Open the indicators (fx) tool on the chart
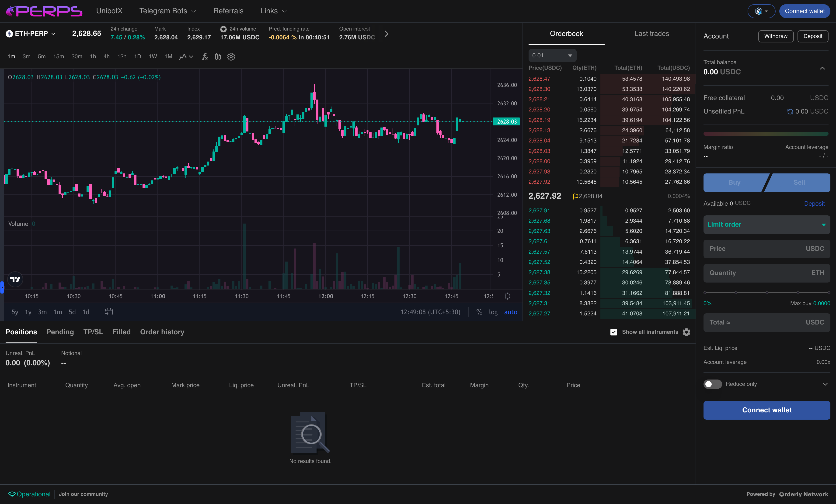The image size is (836, 504). tap(205, 57)
